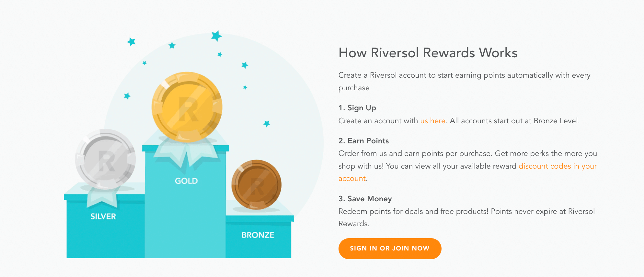The height and width of the screenshot is (277, 644).
Task: Click the bronze medal icon
Action: tap(256, 184)
